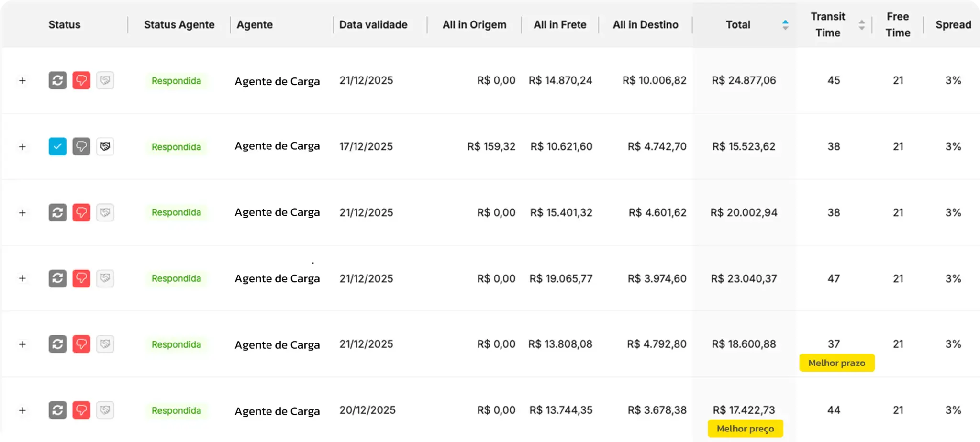Image resolution: width=980 pixels, height=442 pixels.
Task: Click gray thumbs-down icon in R$ 15.523,62 row
Action: tap(81, 146)
